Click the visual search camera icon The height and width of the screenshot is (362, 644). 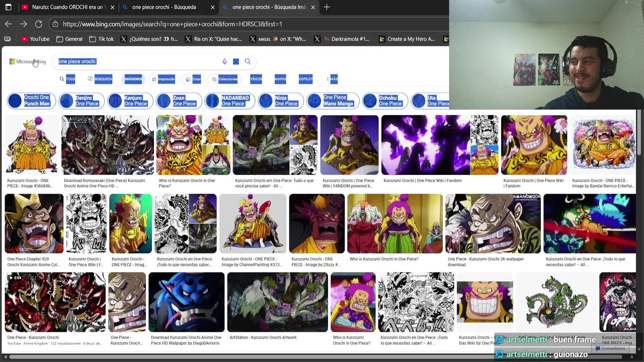236,61
